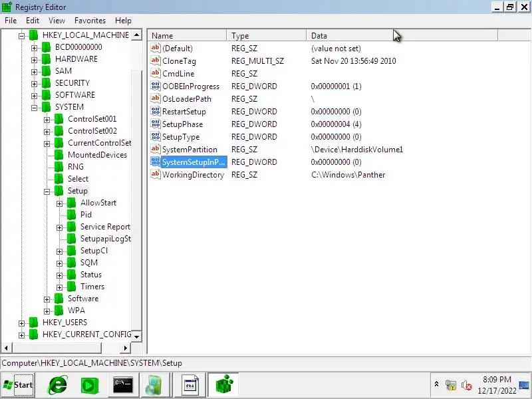Open the Favorites menu
Screen dimensions: 532x399
click(90, 21)
